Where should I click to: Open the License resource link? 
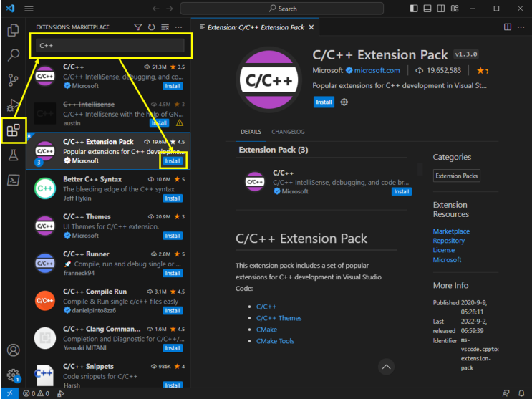pos(443,250)
